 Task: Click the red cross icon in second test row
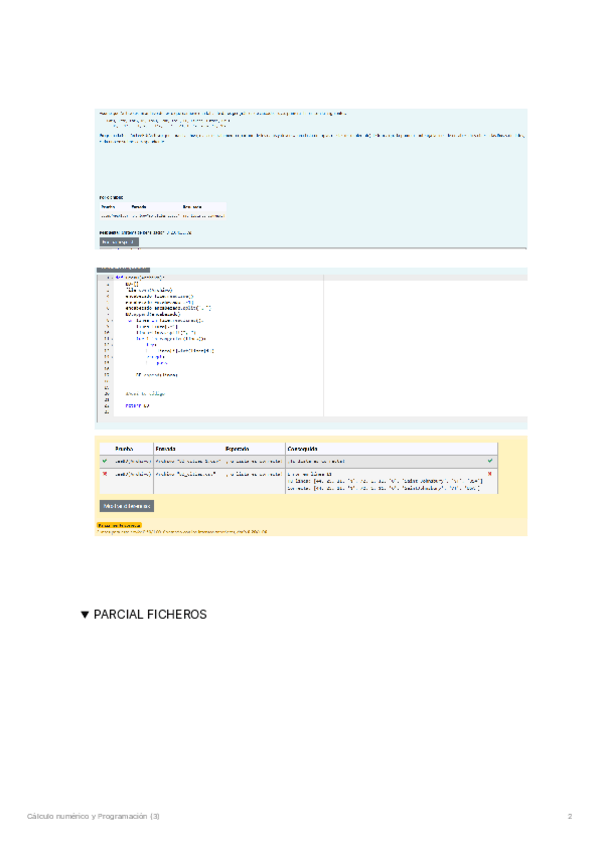tap(105, 474)
